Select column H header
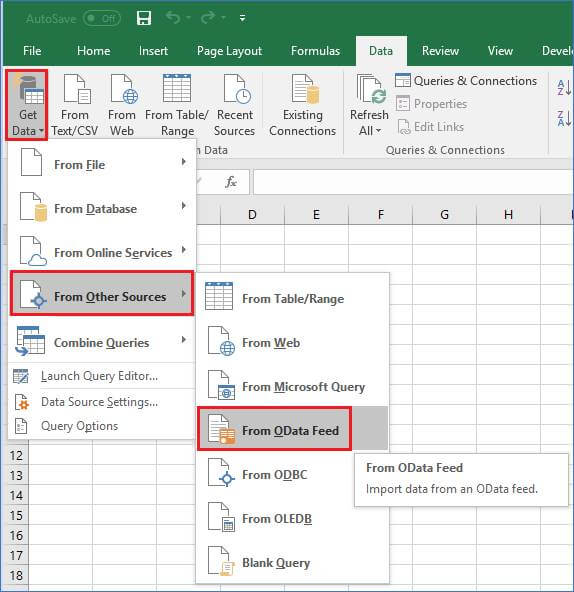The image size is (574, 592). 508,214
